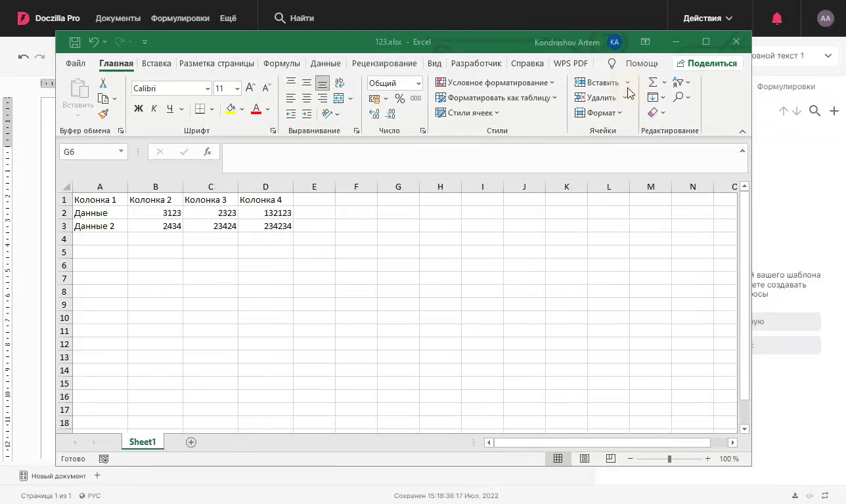This screenshot has height=504, width=846.
Task: Open Документы in Doczilla Pro header
Action: 118,18
